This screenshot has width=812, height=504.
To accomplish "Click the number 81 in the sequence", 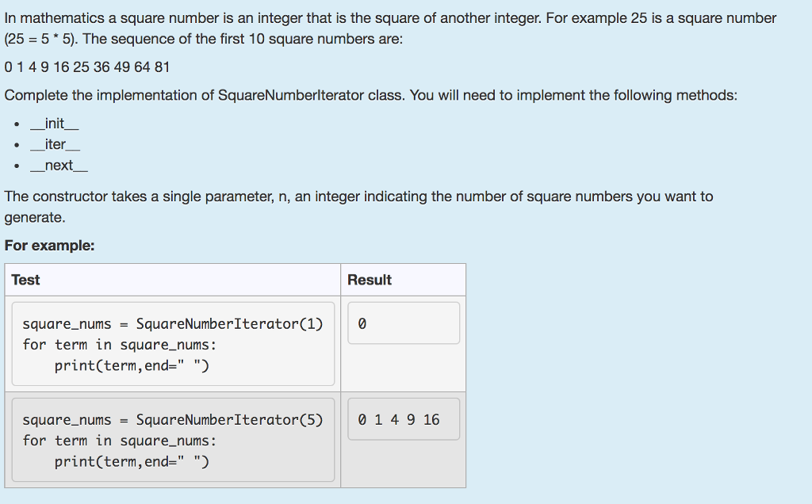I will pos(162,67).
